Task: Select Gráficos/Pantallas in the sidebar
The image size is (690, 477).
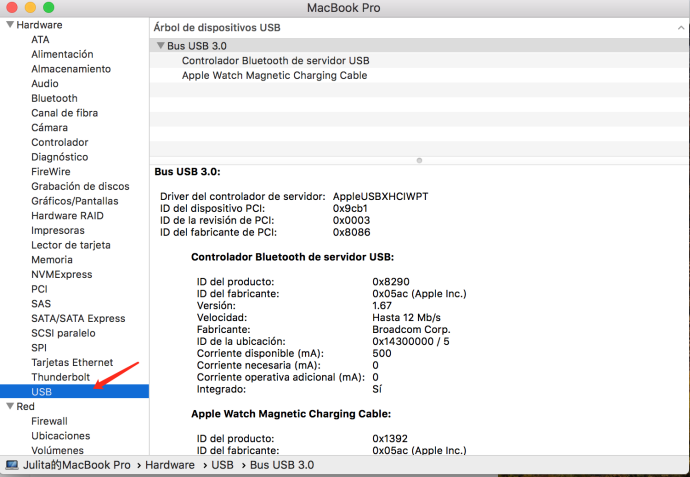Action: click(x=74, y=201)
